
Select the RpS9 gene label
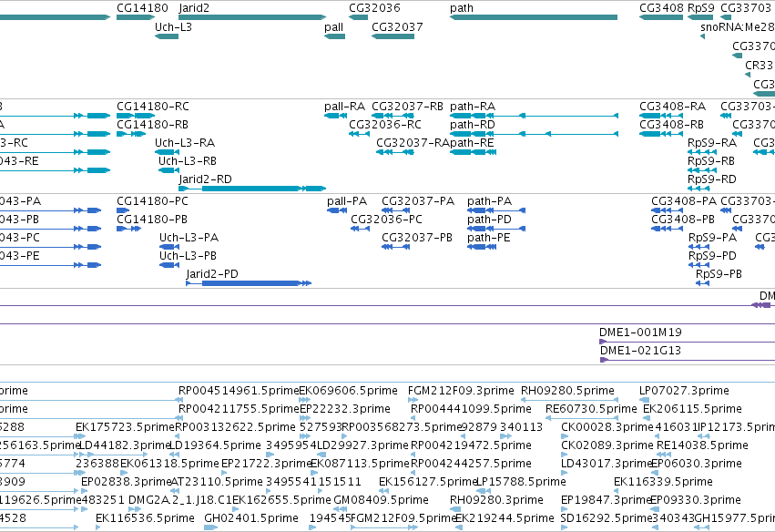pos(701,8)
